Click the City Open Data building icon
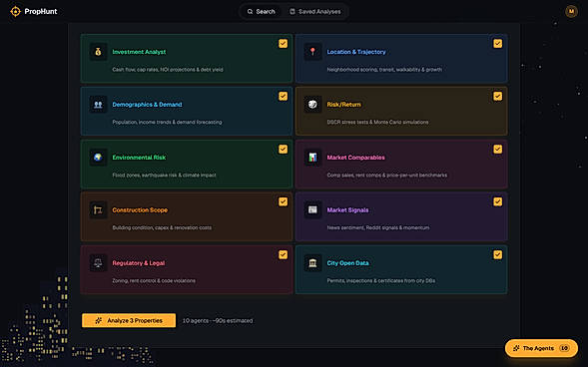 [312, 263]
